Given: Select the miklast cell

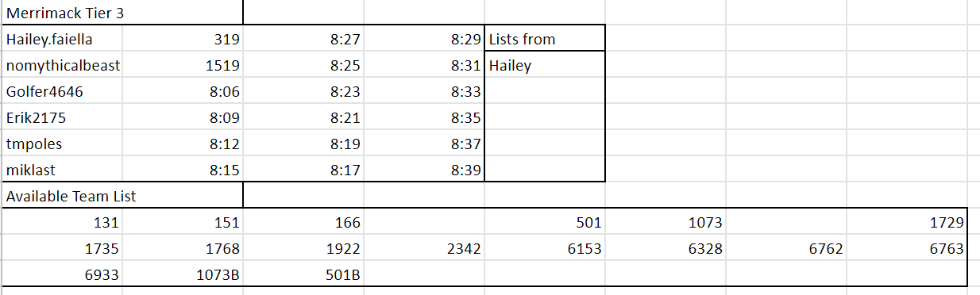Looking at the screenshot, I should pos(62,170).
